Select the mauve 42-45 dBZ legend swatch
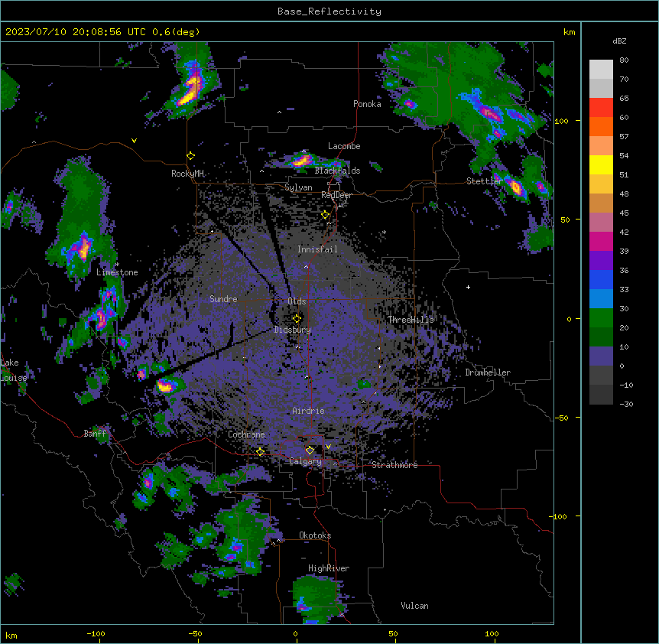 pyautogui.click(x=601, y=223)
